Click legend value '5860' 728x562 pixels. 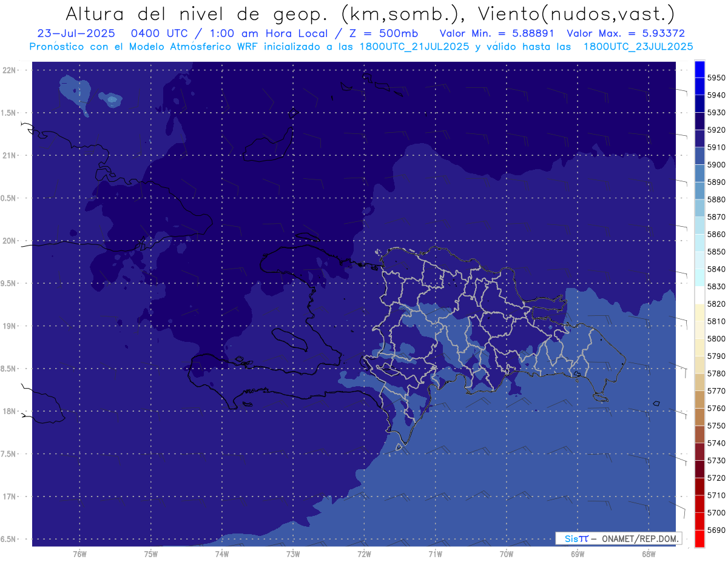[x=716, y=234]
